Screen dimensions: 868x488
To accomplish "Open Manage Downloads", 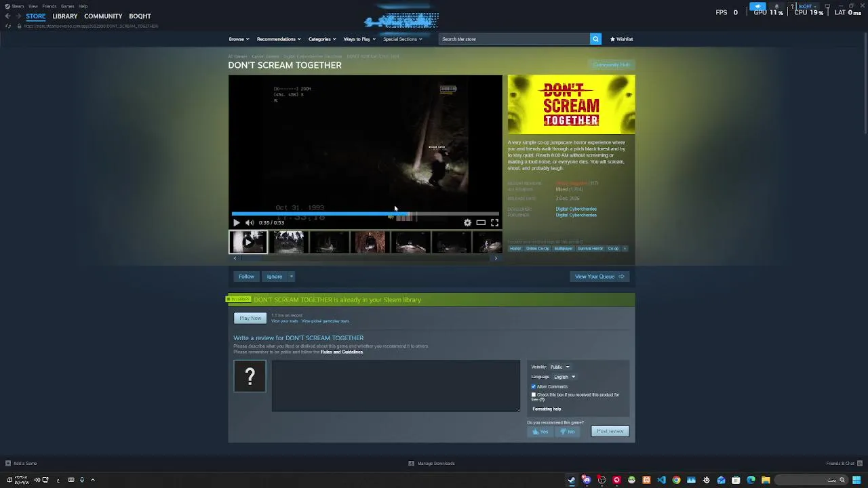I will click(x=431, y=464).
